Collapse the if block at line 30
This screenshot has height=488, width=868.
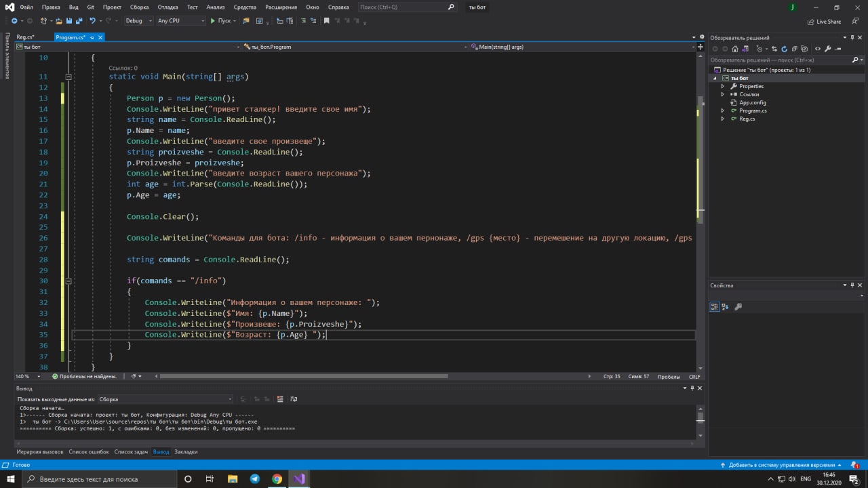(68, 281)
